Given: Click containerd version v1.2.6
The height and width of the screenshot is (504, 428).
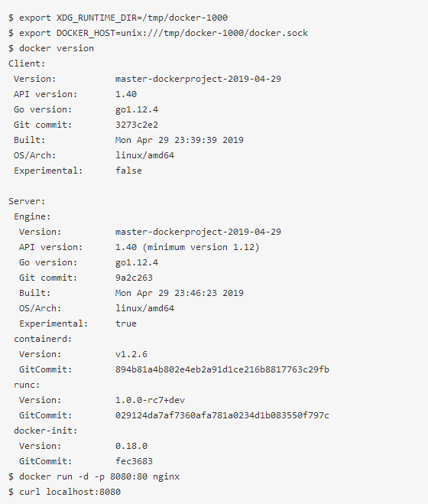Looking at the screenshot, I should pos(131,354).
